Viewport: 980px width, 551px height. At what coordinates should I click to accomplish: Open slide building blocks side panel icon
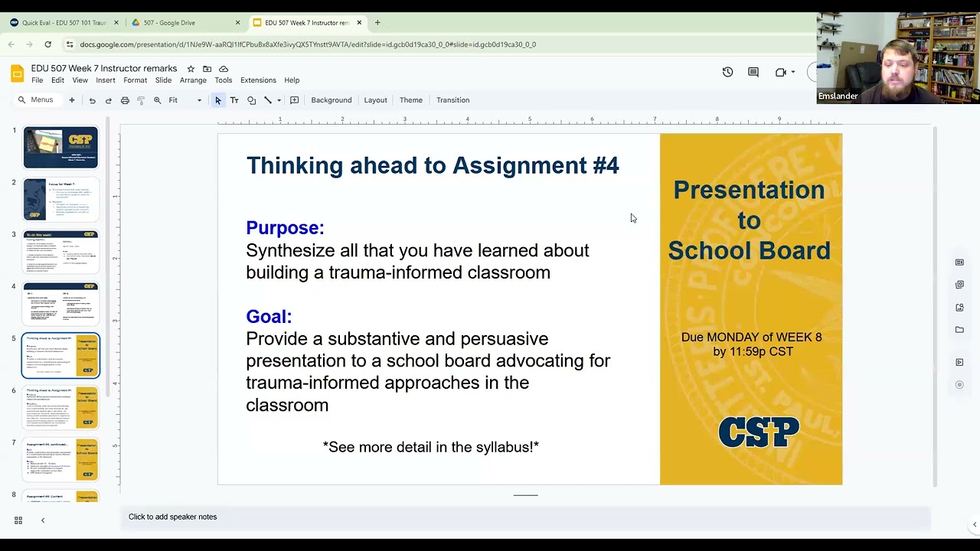click(x=959, y=285)
